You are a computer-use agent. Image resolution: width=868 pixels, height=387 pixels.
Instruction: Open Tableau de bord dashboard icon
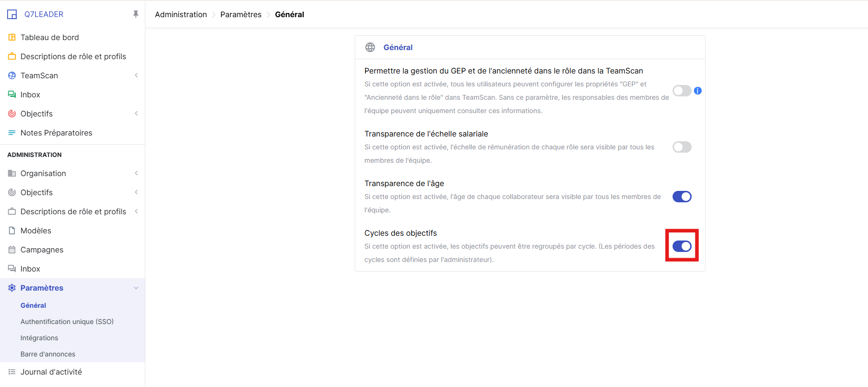pyautogui.click(x=12, y=37)
